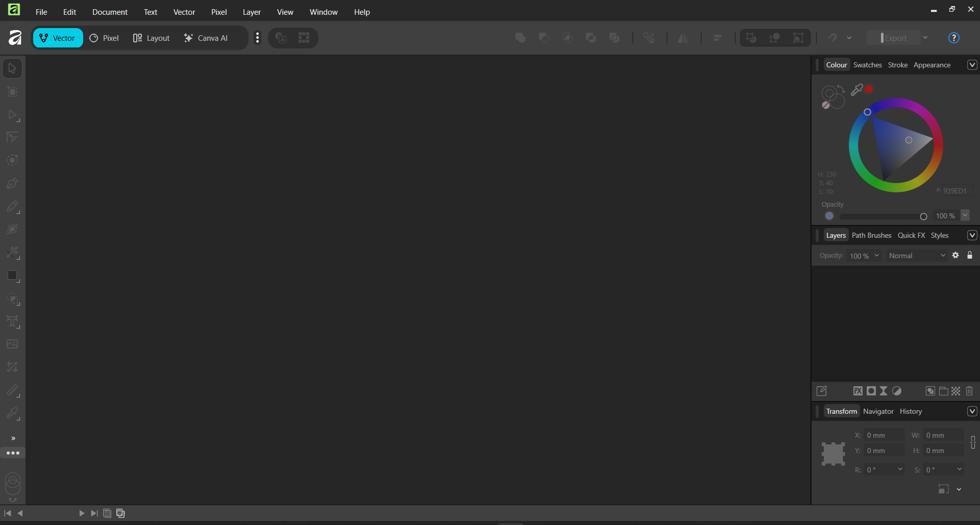Swap fill and stroke colours arrow

[x=841, y=89]
